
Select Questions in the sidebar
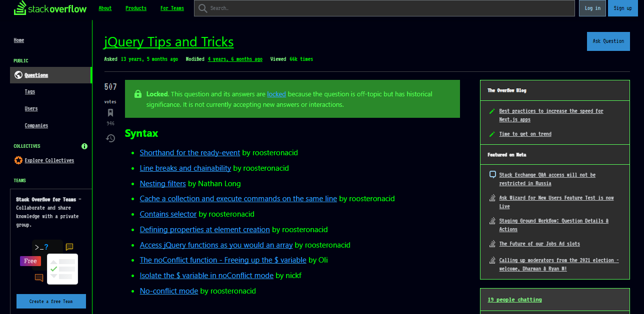click(50, 75)
